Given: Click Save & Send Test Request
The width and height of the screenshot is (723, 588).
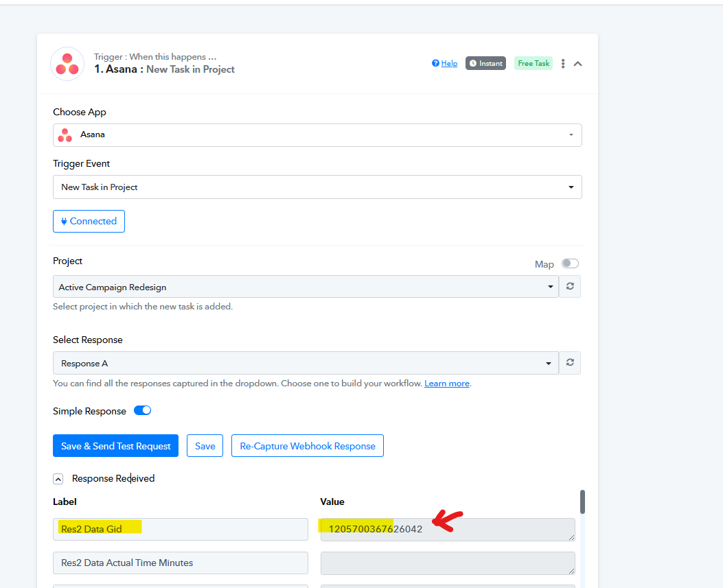Looking at the screenshot, I should (116, 445).
